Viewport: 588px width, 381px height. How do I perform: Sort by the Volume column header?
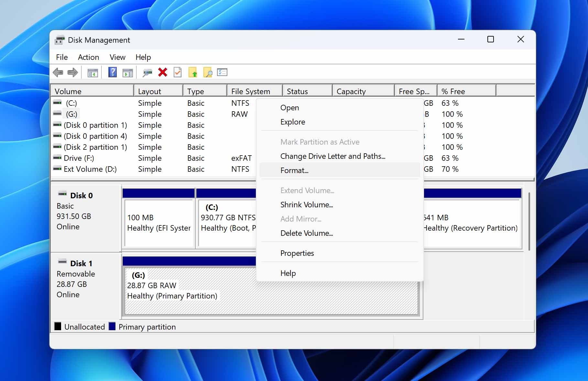click(x=92, y=92)
